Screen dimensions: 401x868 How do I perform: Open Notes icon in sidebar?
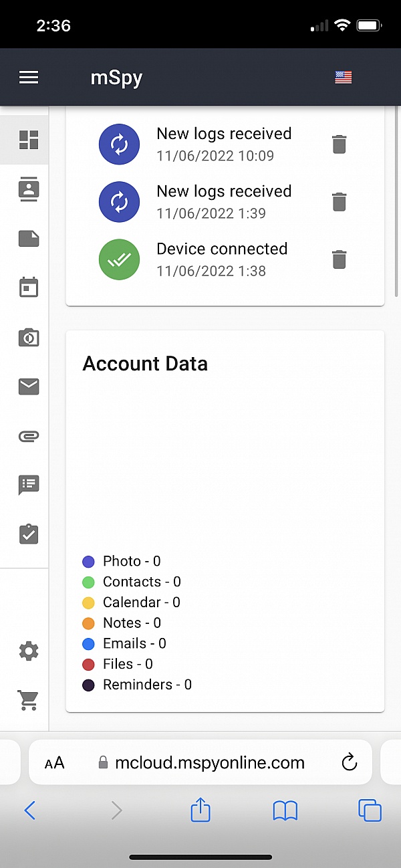click(29, 239)
